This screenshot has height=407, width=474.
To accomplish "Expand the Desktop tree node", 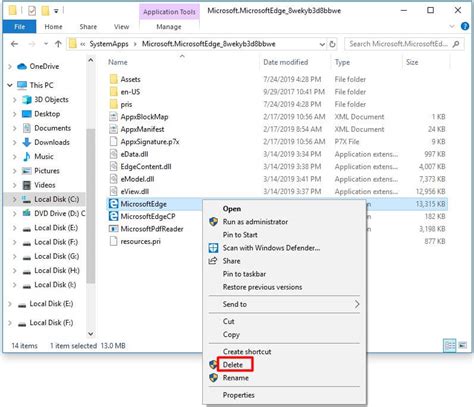I will pyautogui.click(x=14, y=114).
